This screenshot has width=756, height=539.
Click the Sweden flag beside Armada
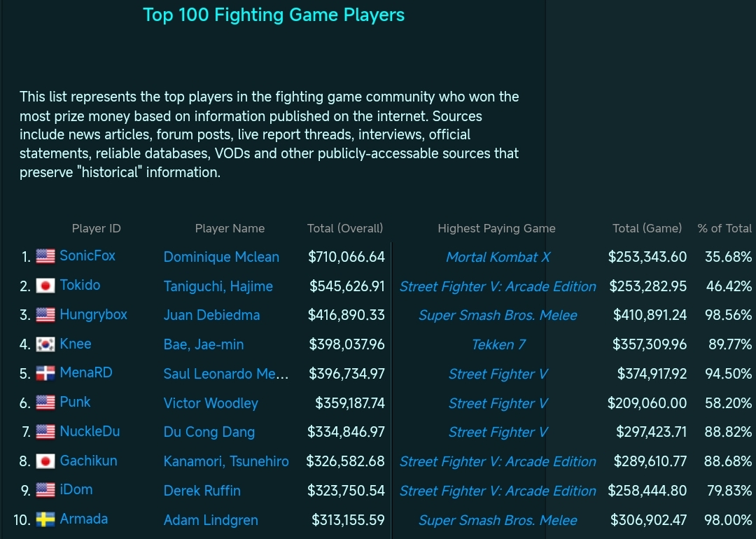pos(45,519)
